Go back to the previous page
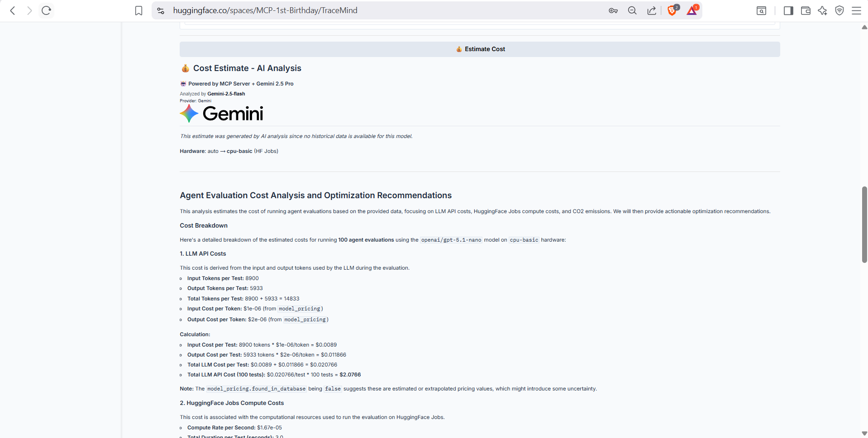The width and height of the screenshot is (868, 438). 13,10
